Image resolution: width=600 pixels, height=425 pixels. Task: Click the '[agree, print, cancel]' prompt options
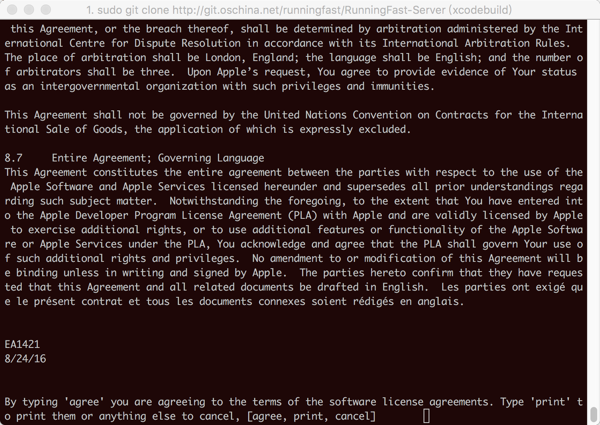[x=311, y=416]
